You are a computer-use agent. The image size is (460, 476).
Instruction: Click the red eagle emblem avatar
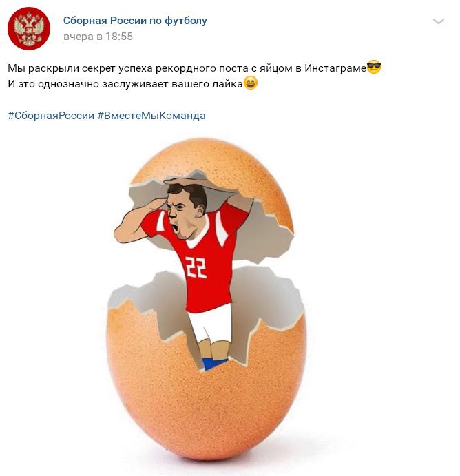[x=29, y=29]
